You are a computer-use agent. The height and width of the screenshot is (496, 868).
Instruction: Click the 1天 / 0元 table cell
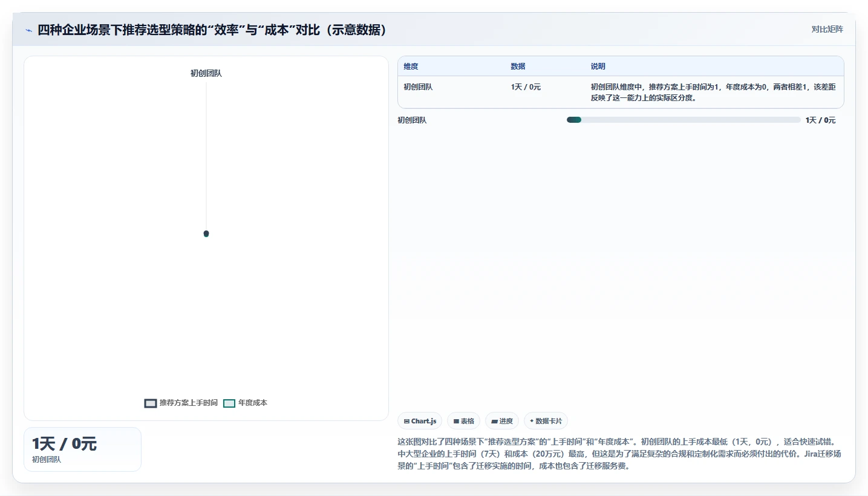pos(526,87)
